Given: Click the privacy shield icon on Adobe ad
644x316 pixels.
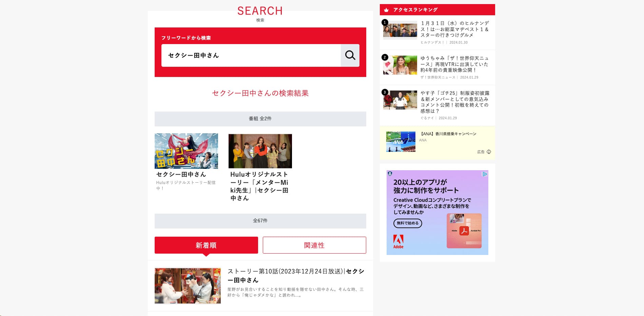Looking at the screenshot, I should click(390, 174).
